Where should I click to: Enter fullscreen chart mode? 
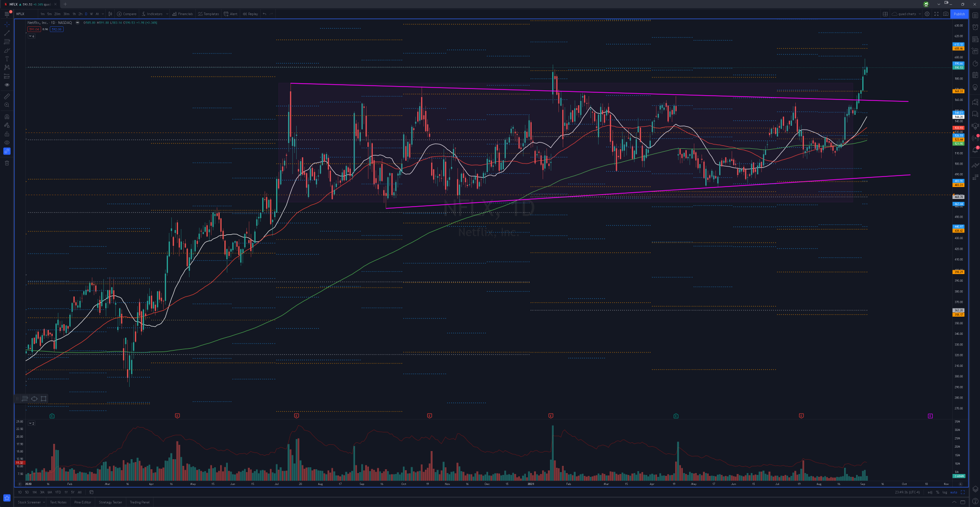point(936,14)
